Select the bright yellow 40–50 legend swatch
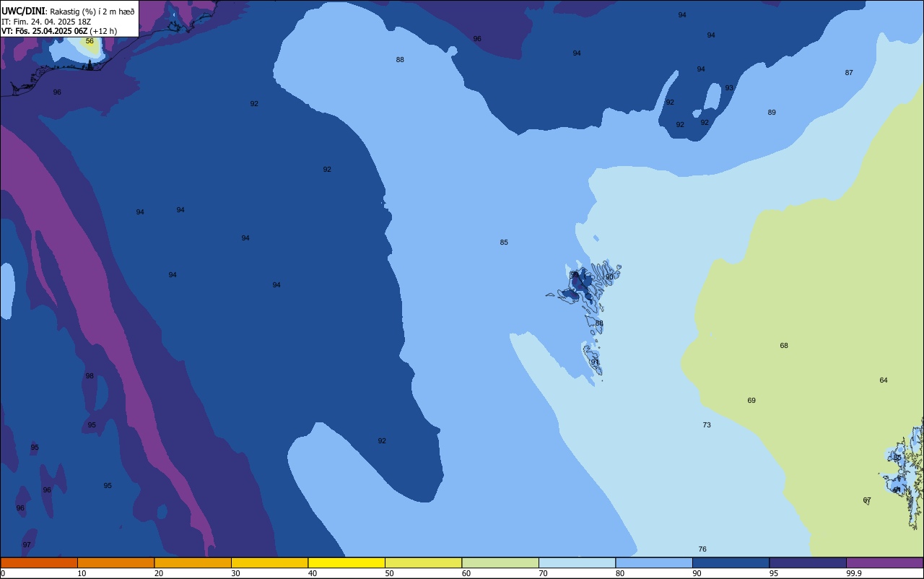 tap(346, 562)
